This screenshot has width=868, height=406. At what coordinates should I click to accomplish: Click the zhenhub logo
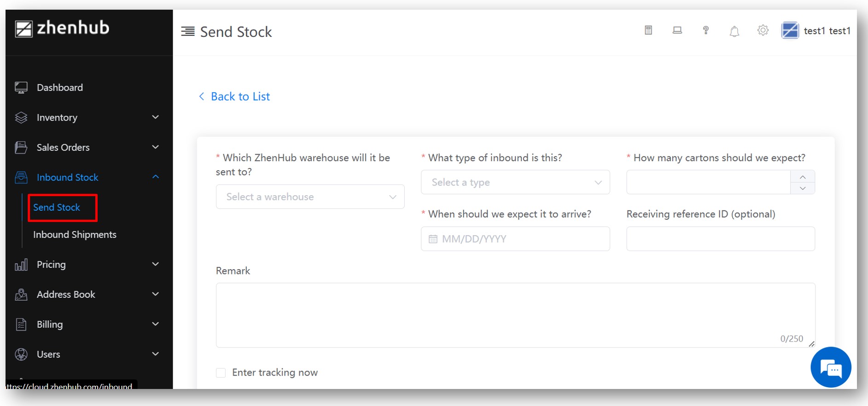tap(62, 28)
